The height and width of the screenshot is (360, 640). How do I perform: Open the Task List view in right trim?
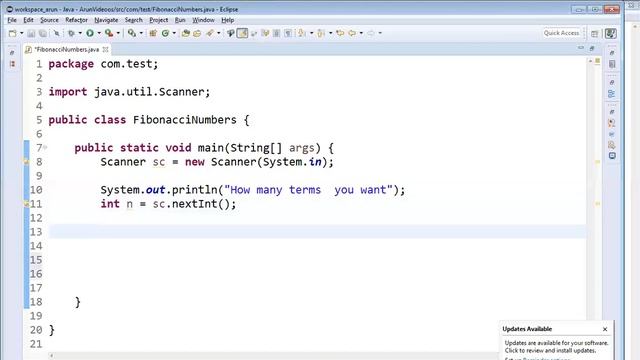pos(612,64)
